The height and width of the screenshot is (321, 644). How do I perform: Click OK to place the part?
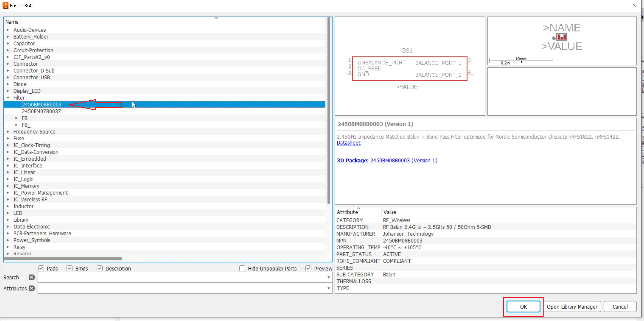(x=523, y=307)
